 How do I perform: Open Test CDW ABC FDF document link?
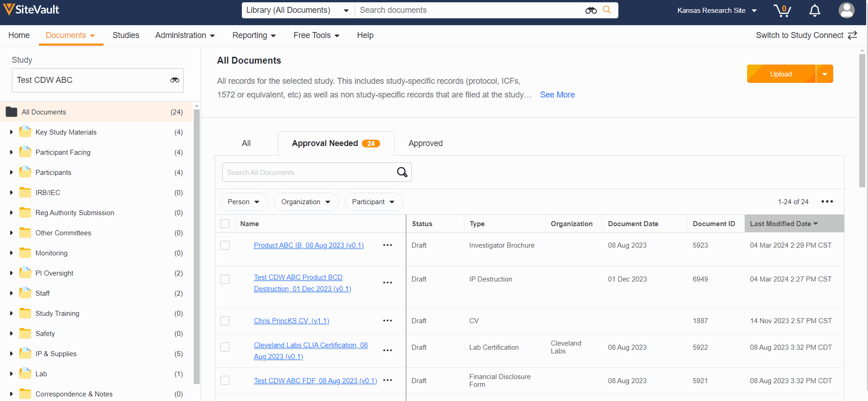pyautogui.click(x=315, y=381)
